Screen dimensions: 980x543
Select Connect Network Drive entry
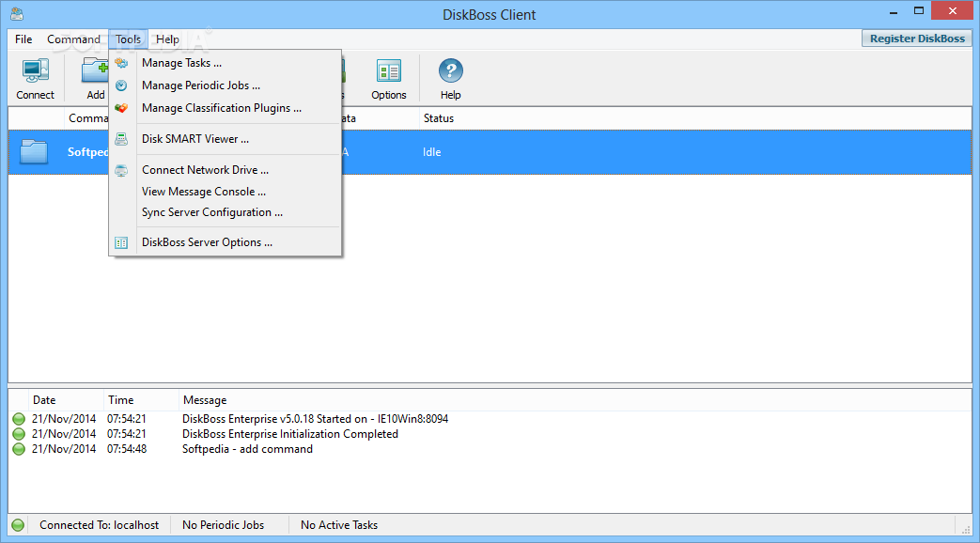(x=226, y=170)
